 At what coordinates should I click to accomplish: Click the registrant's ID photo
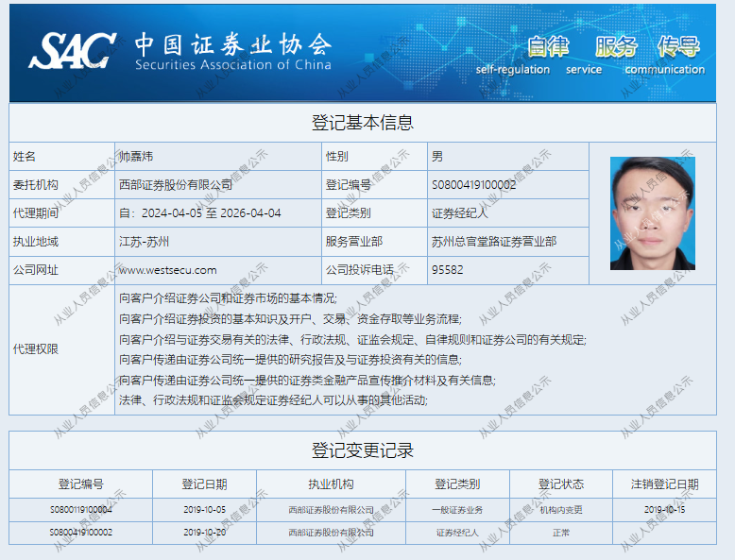pyautogui.click(x=652, y=213)
